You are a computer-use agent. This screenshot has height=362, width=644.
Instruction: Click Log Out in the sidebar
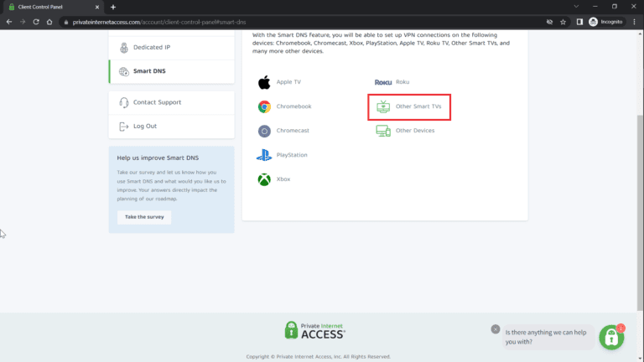(x=144, y=126)
